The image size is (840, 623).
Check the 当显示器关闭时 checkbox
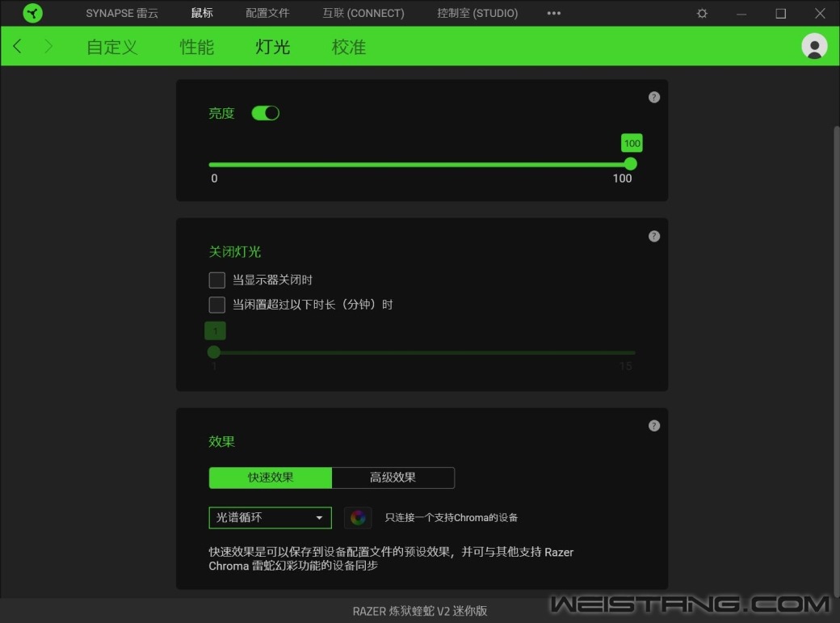(x=217, y=280)
